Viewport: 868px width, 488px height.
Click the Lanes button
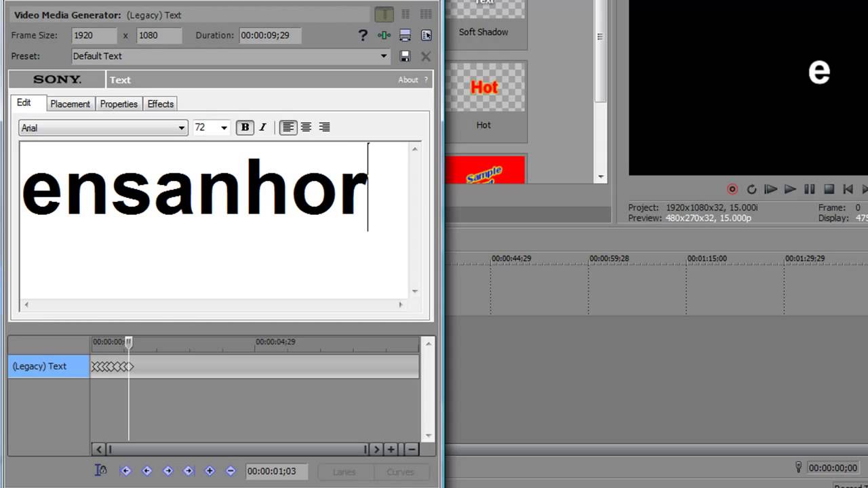(x=344, y=472)
